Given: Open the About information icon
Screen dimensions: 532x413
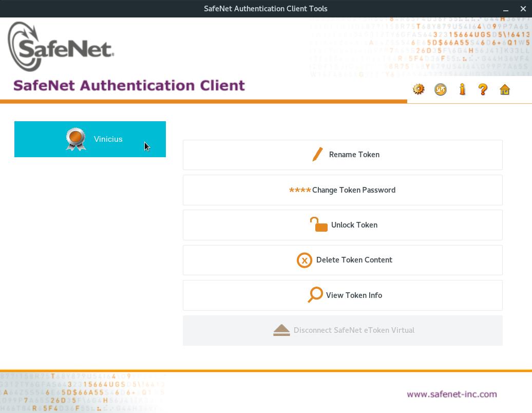Looking at the screenshot, I should [462, 89].
